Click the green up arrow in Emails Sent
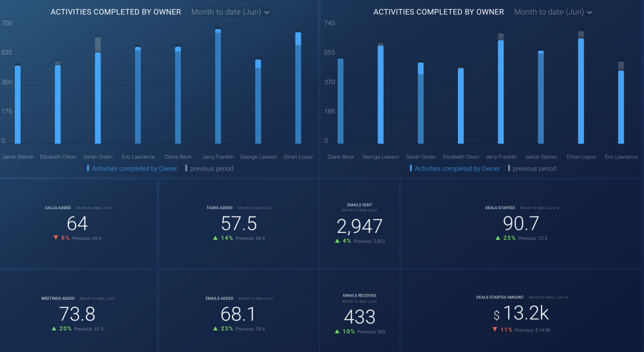This screenshot has height=352, width=644. pos(337,241)
